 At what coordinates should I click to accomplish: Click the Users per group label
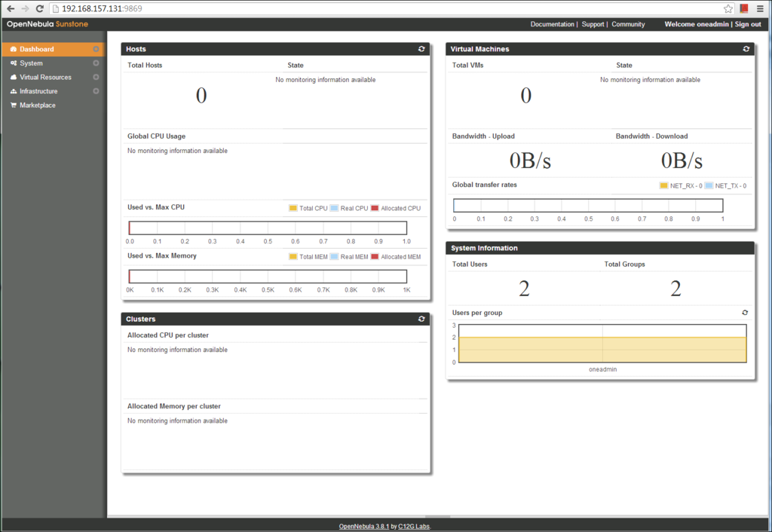pyautogui.click(x=477, y=313)
